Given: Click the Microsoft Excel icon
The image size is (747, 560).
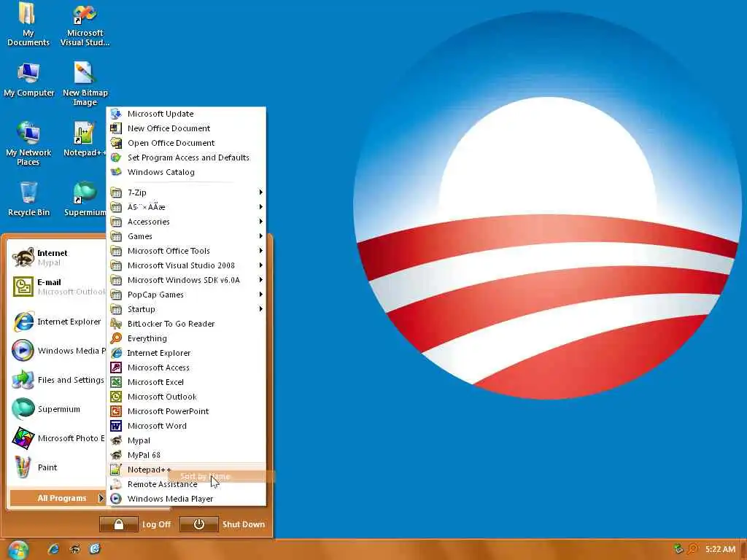Looking at the screenshot, I should coord(116,382).
